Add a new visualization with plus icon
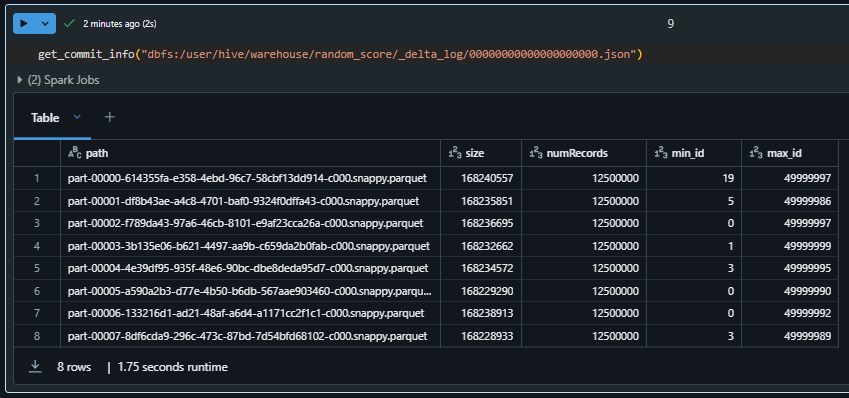 [x=109, y=117]
